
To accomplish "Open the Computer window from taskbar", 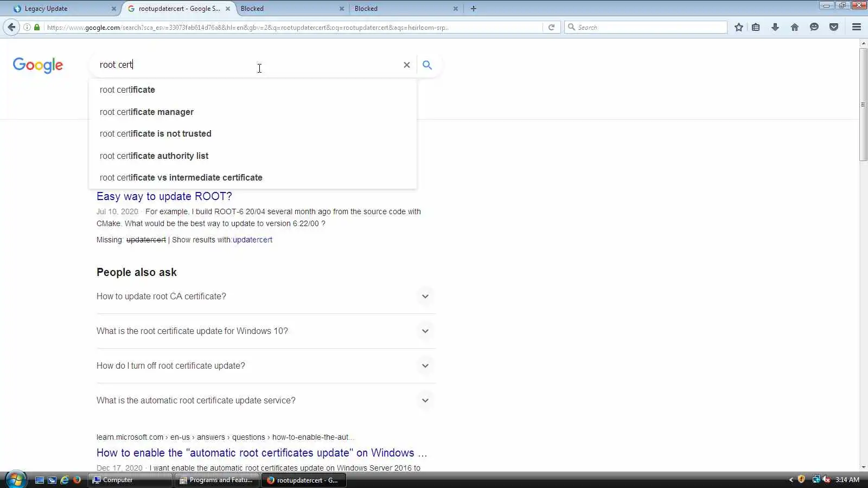I will click(130, 480).
